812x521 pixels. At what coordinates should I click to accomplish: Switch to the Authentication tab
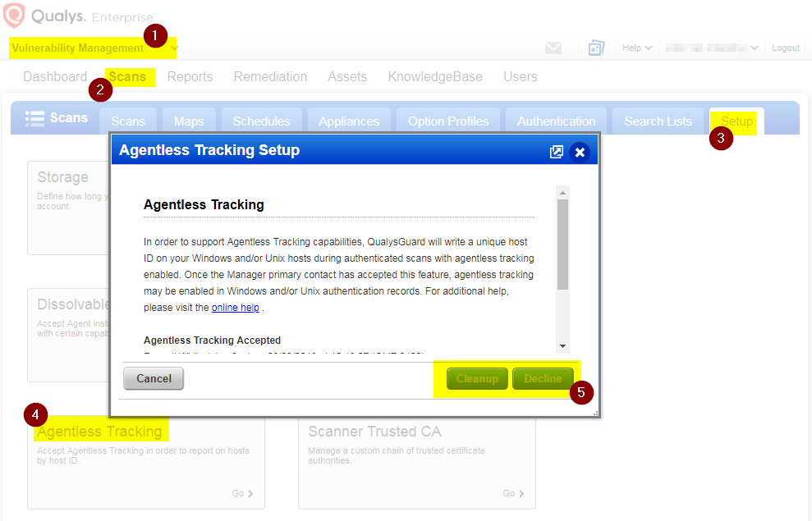tap(556, 121)
